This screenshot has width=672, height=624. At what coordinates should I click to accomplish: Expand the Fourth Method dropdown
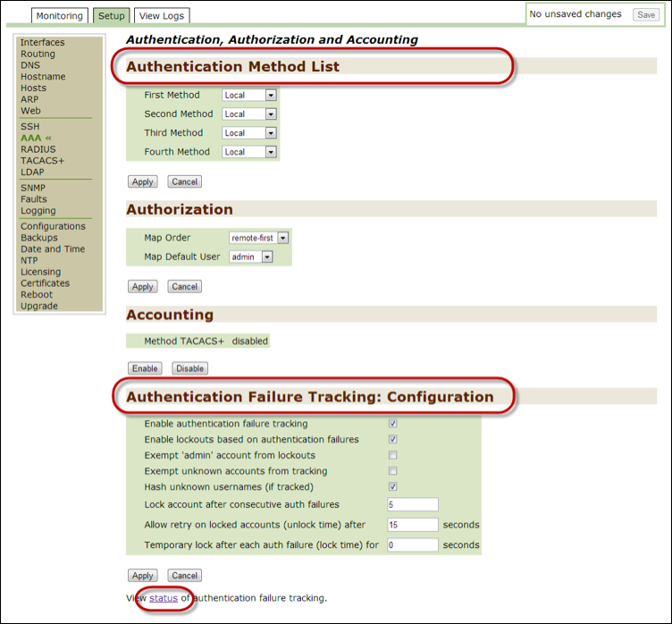(x=249, y=152)
